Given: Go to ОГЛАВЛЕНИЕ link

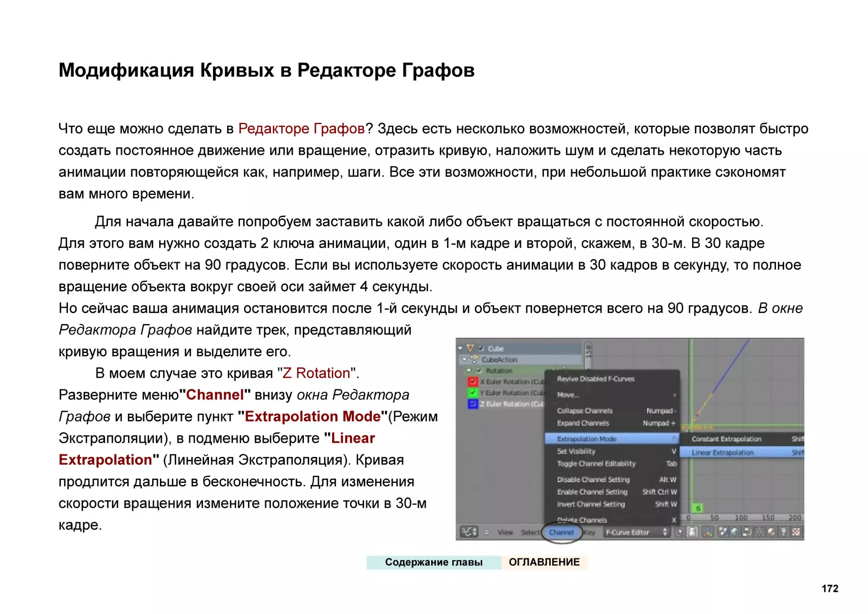Looking at the screenshot, I should tap(544, 562).
